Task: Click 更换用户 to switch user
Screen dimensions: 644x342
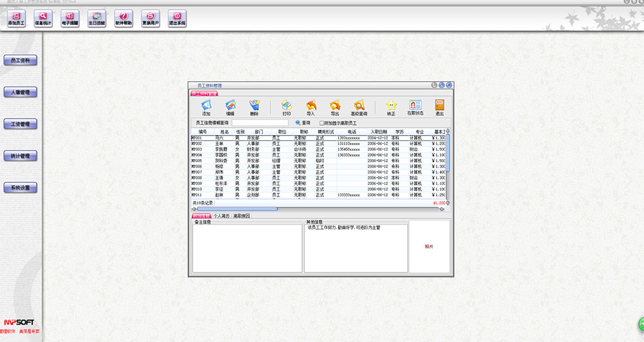Action: [149, 18]
